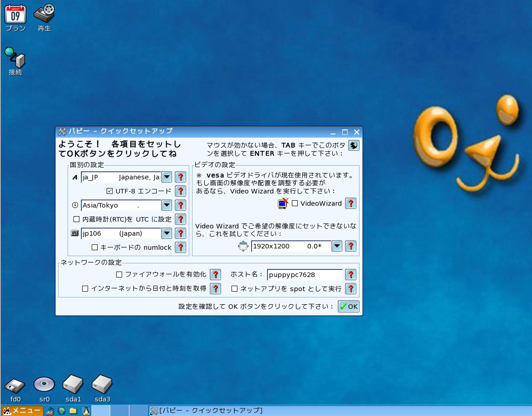
Task: Uncheck the UTF-8 エンコード checkbox
Action: click(x=109, y=191)
